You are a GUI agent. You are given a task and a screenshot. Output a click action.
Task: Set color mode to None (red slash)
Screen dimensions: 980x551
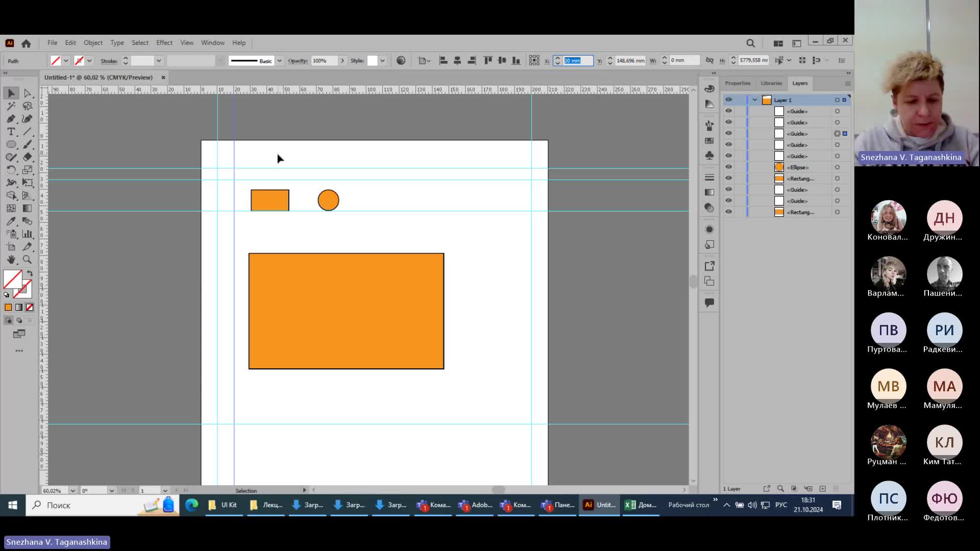pyautogui.click(x=30, y=308)
